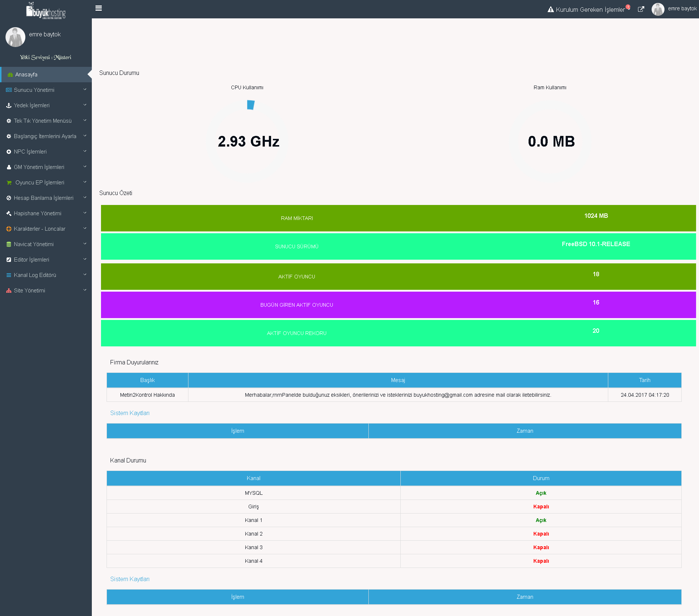Image resolution: width=699 pixels, height=616 pixels.
Task: Toggle the hamburger sidebar menu icon
Action: [98, 8]
